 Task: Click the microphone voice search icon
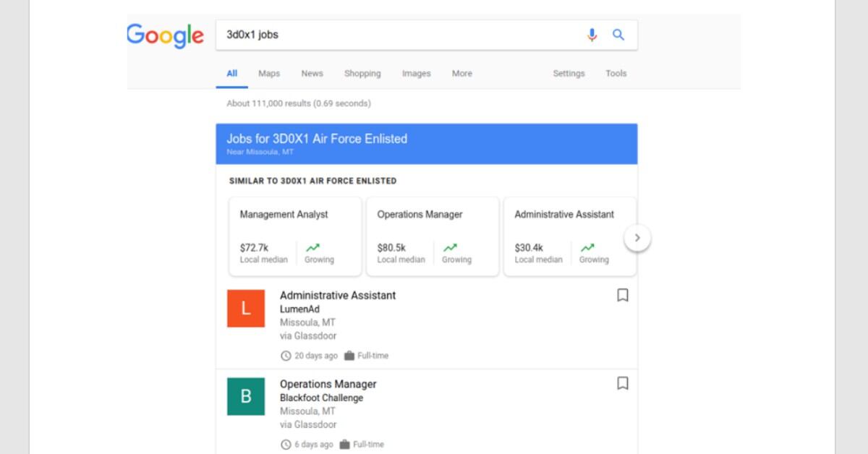point(592,35)
